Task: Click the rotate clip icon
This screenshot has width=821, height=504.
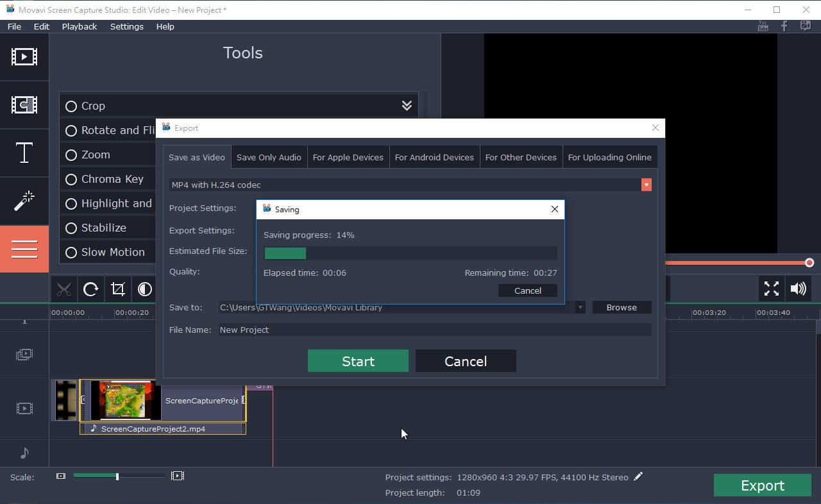Action: coord(91,289)
